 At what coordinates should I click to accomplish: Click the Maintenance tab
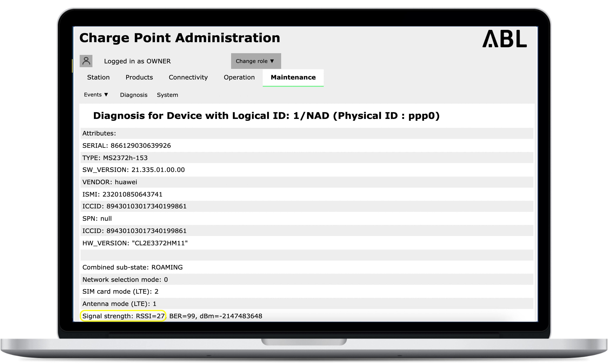pyautogui.click(x=293, y=77)
